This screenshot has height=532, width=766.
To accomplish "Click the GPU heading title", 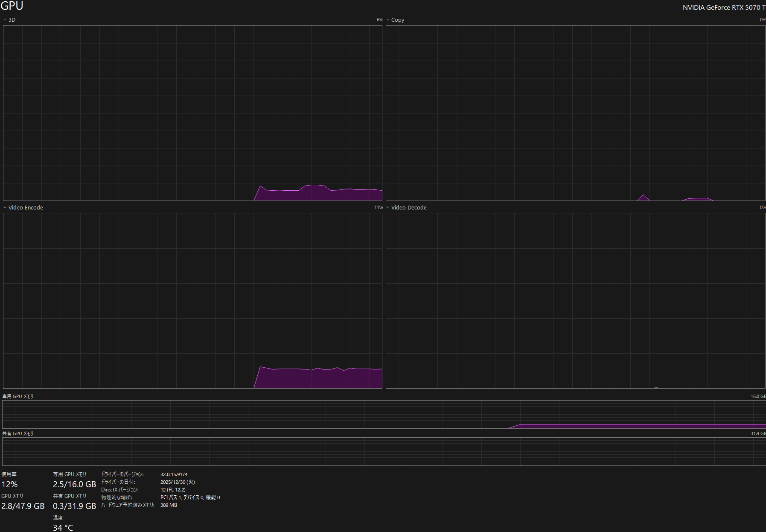I will click(x=12, y=6).
